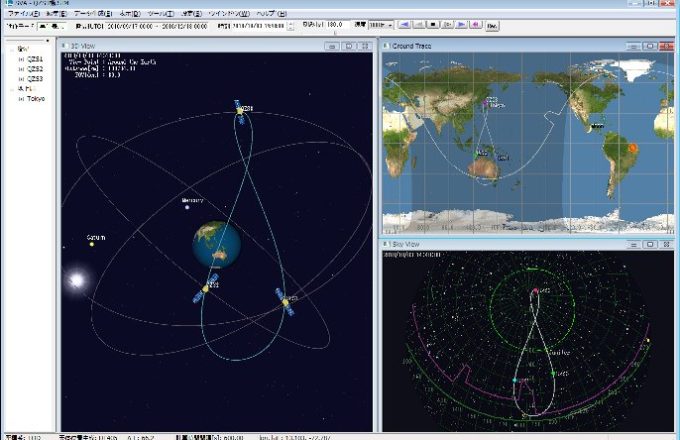Collapse the ground station group containing Tokyo
This screenshot has width=680, height=440.
[8, 89]
